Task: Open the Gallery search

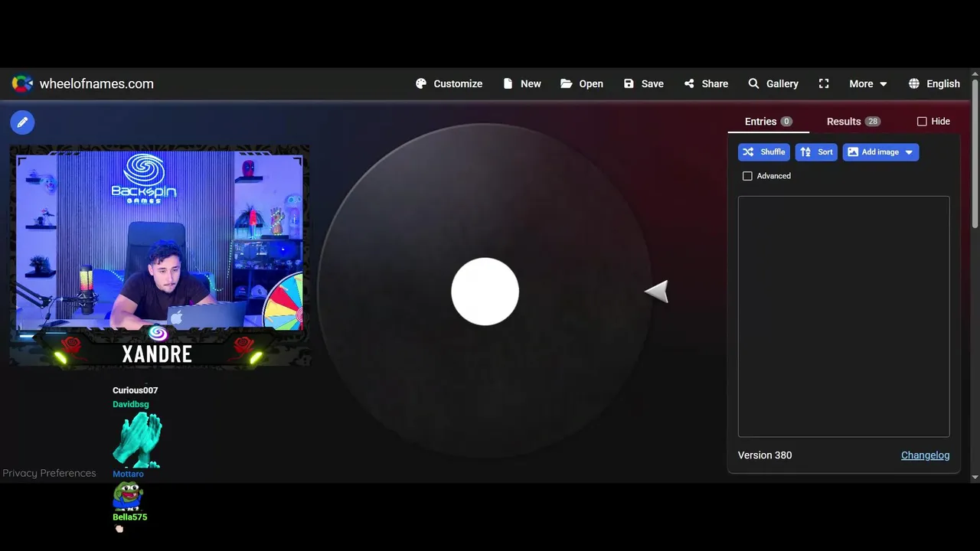Action: (x=773, y=84)
